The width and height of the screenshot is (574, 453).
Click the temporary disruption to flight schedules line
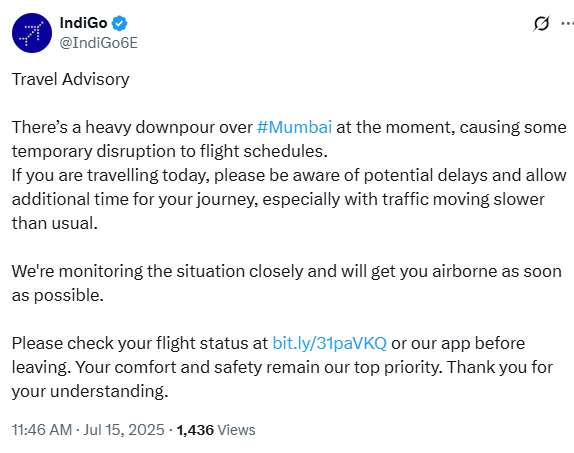coord(169,151)
